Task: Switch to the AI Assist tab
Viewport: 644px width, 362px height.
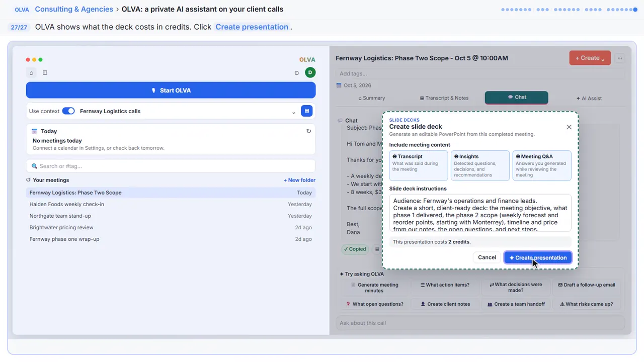Action: click(x=589, y=99)
